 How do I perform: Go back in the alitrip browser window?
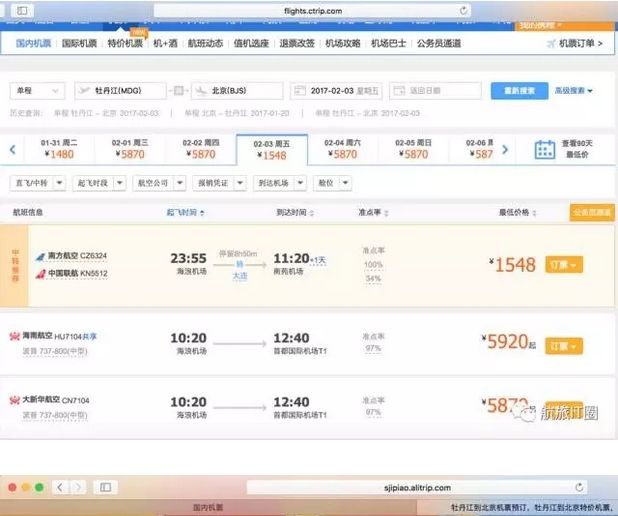[60, 488]
